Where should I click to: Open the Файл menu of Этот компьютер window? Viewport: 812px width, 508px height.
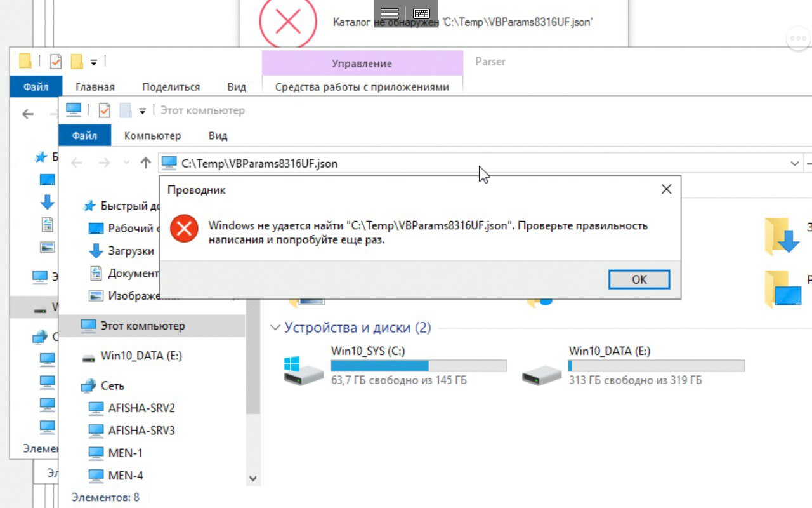point(84,136)
